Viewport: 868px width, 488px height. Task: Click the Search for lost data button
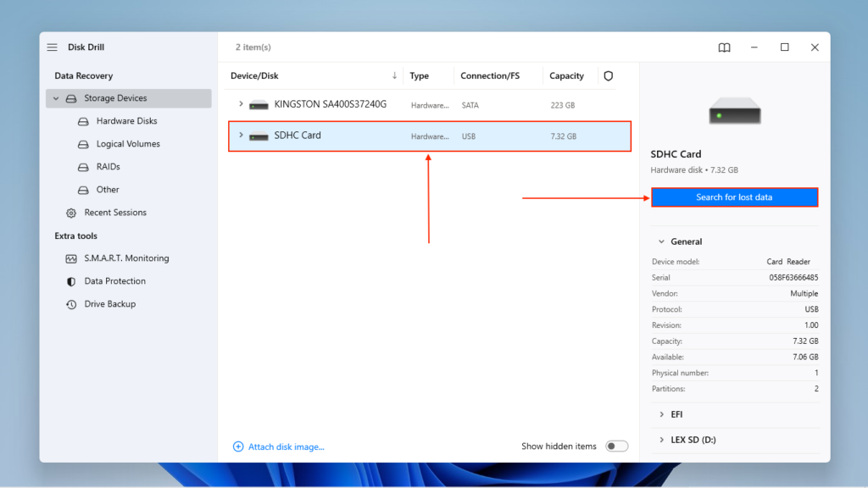[x=734, y=197]
